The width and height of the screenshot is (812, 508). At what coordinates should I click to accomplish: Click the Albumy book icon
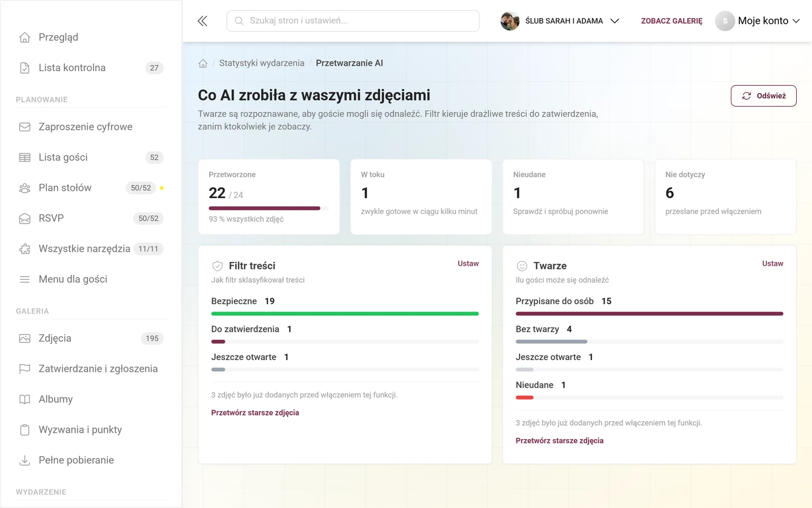pos(25,400)
